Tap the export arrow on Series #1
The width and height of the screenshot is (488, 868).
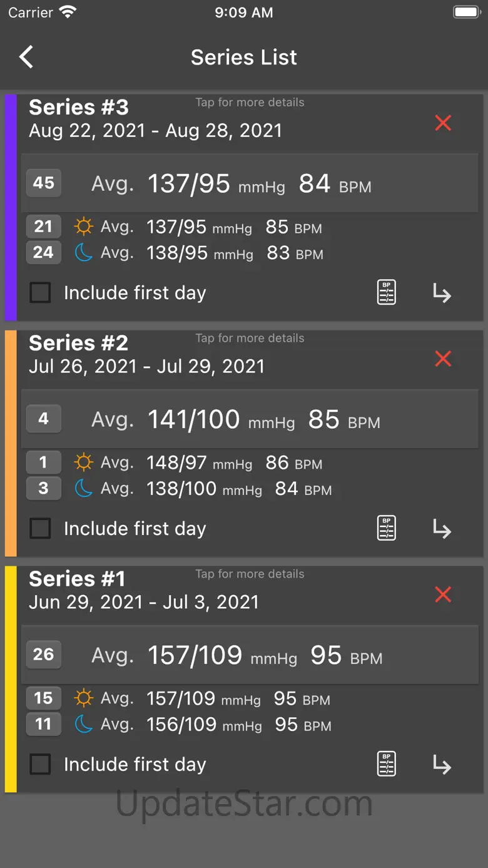[442, 765]
